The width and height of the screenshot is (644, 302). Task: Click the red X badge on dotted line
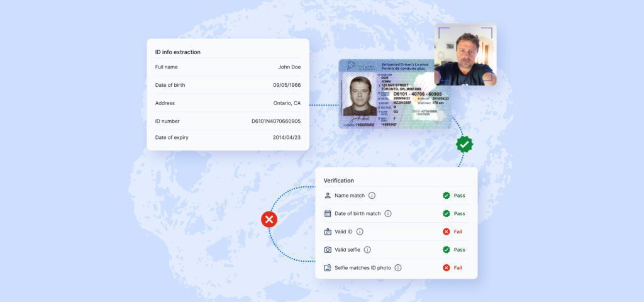click(x=269, y=220)
